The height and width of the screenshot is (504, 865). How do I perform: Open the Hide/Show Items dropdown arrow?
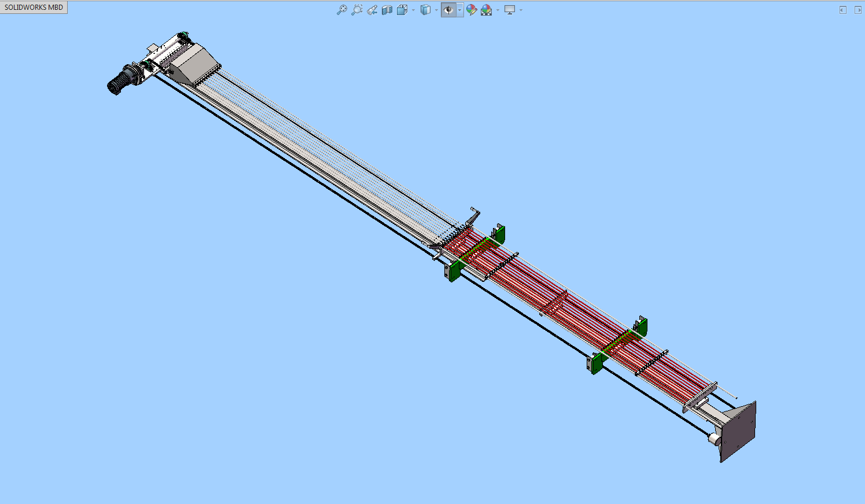pos(460,10)
